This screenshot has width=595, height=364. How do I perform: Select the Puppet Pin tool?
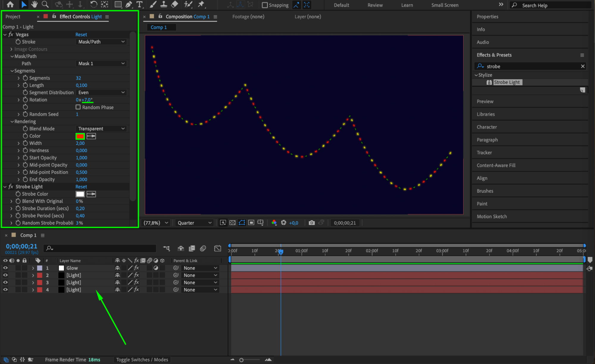pyautogui.click(x=201, y=4)
